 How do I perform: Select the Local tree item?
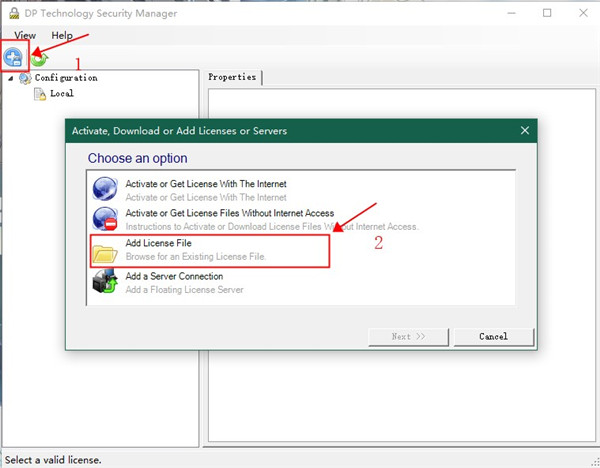62,93
